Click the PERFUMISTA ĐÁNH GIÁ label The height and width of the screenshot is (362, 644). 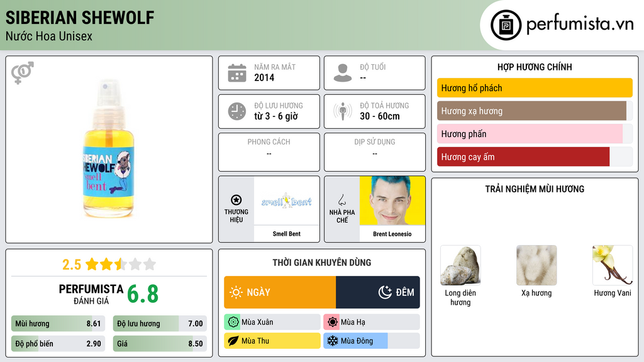coord(91,294)
